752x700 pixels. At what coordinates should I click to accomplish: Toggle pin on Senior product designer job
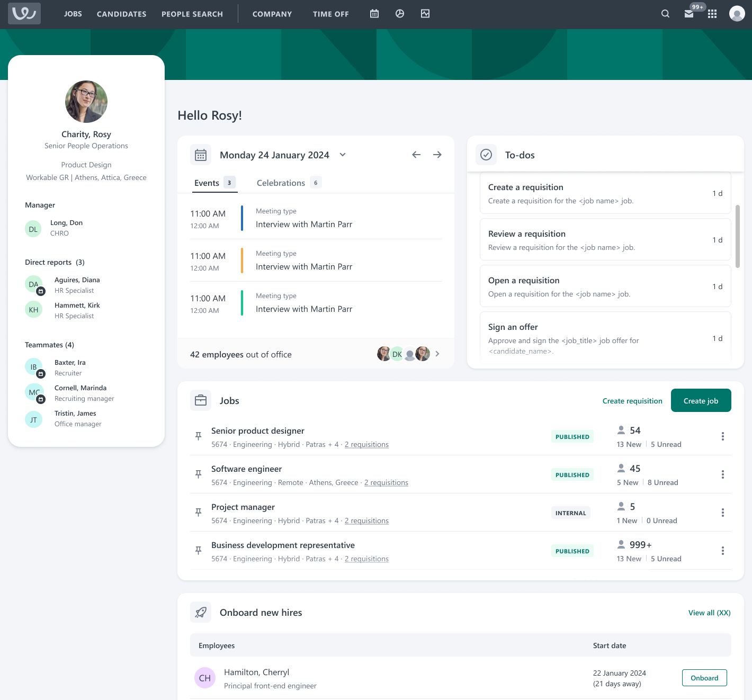pos(199,436)
